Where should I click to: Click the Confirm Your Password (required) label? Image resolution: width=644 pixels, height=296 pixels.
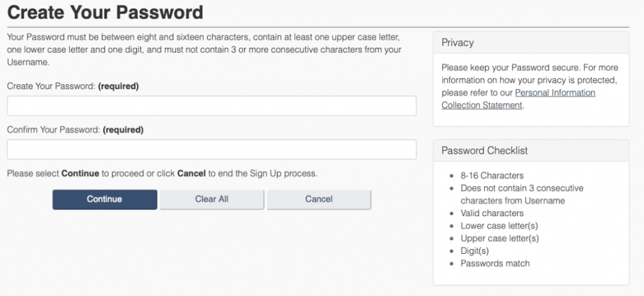[x=75, y=130]
